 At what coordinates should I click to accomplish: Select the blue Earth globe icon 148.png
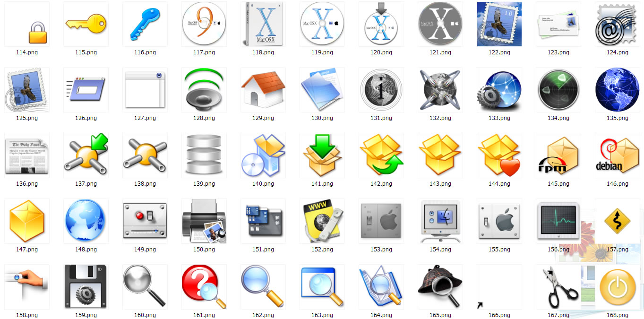[x=86, y=221]
